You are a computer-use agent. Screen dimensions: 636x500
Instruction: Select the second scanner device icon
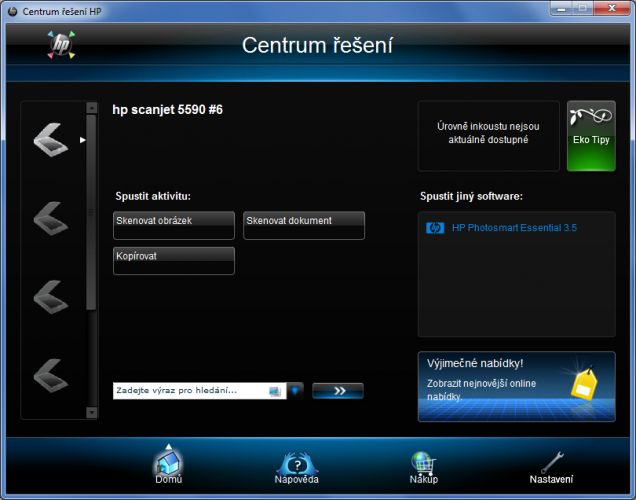(x=50, y=219)
